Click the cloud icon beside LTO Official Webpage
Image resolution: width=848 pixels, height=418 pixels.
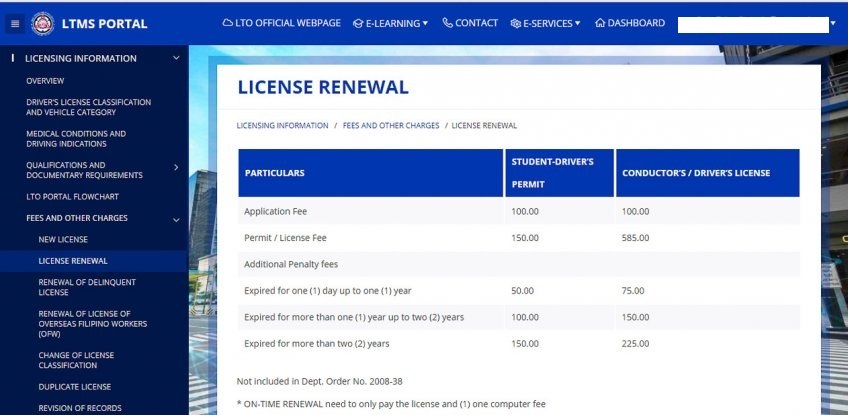tap(228, 23)
